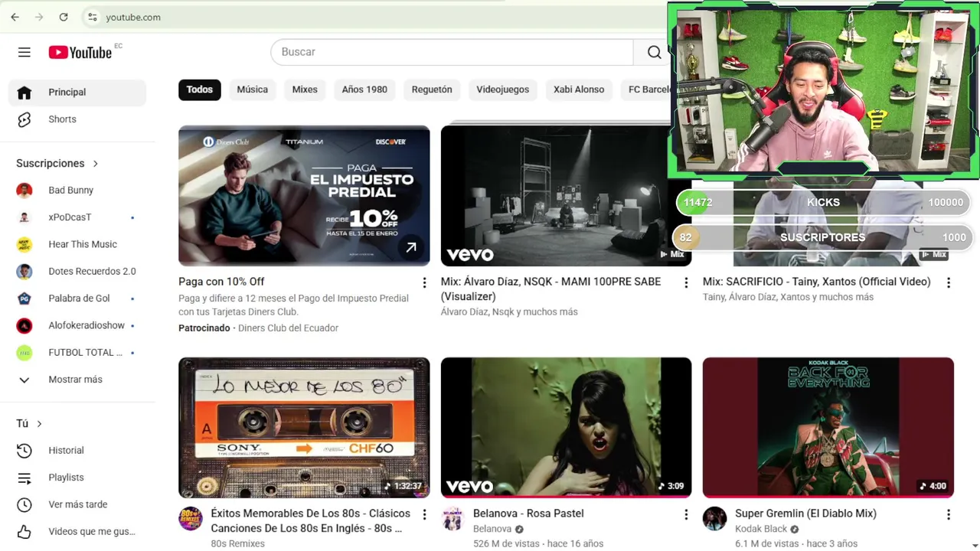Click Paga con 10% Off title
Viewport: 980px width, 551px height.
[x=221, y=282]
